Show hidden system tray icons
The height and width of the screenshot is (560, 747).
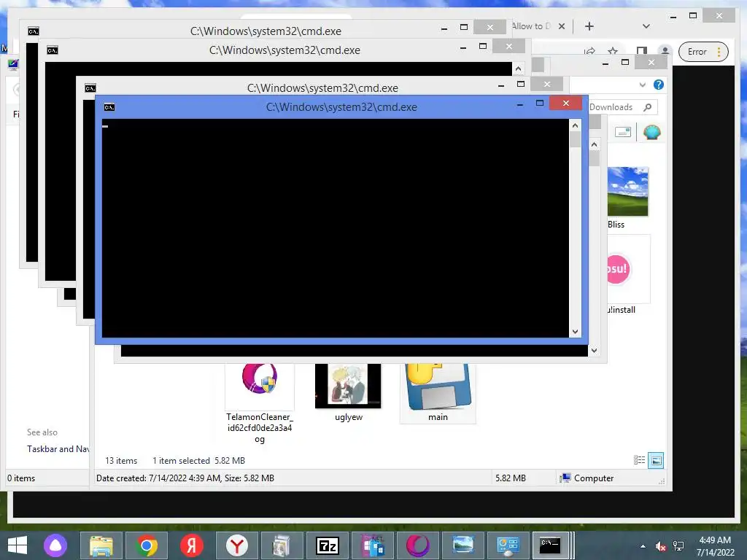[643, 546]
